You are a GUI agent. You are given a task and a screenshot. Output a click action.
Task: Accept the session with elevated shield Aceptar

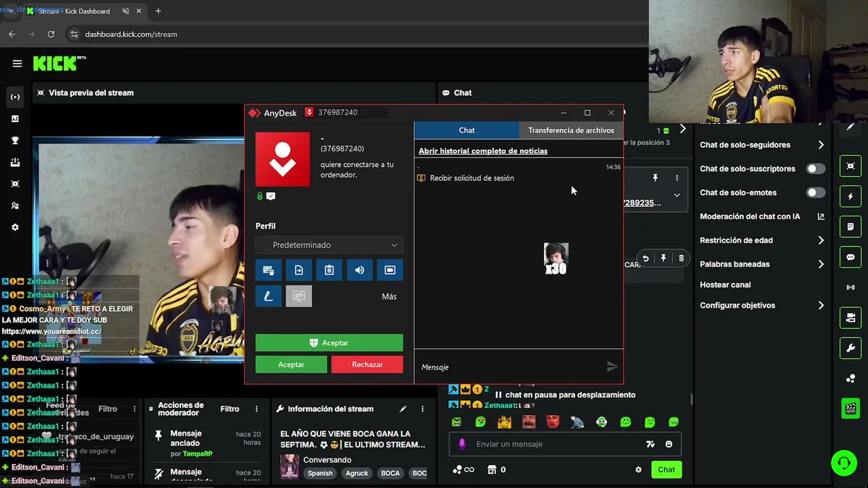[329, 343]
